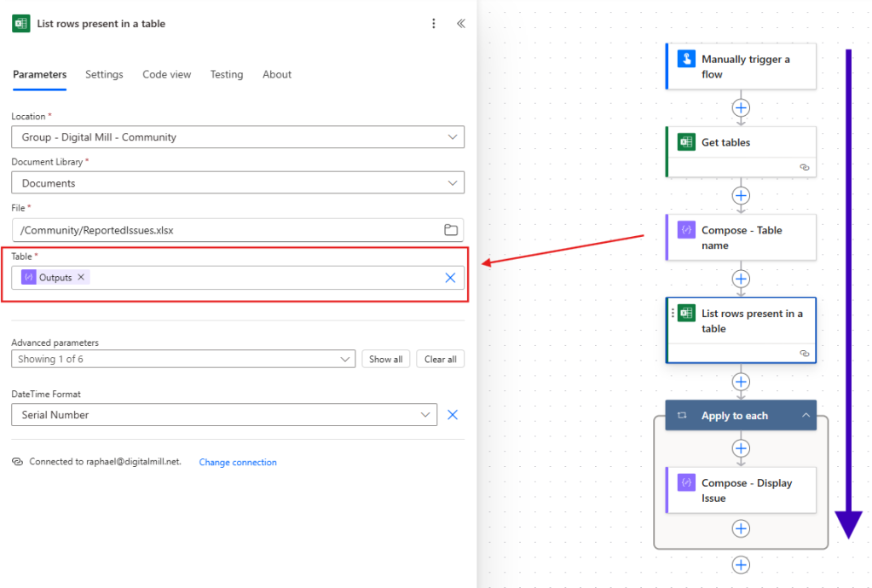Click the Excel icon beside panel title
872x588 pixels.
point(20,24)
